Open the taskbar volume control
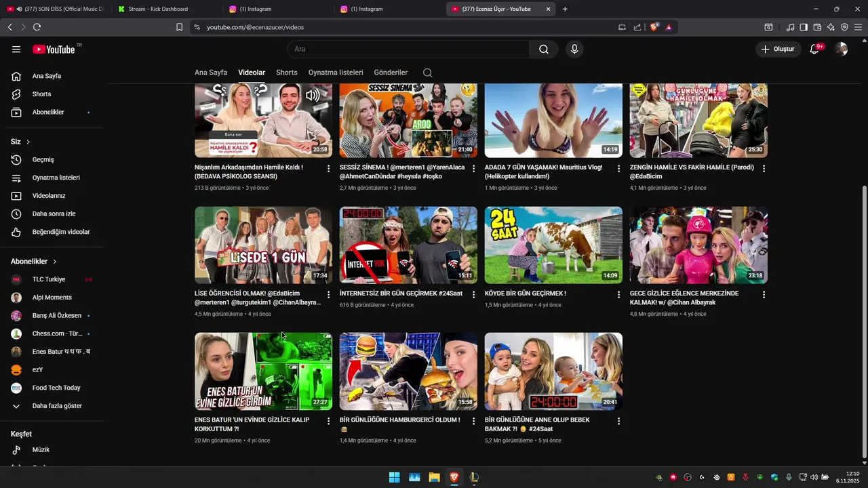This screenshot has width=868, height=488. [x=814, y=477]
